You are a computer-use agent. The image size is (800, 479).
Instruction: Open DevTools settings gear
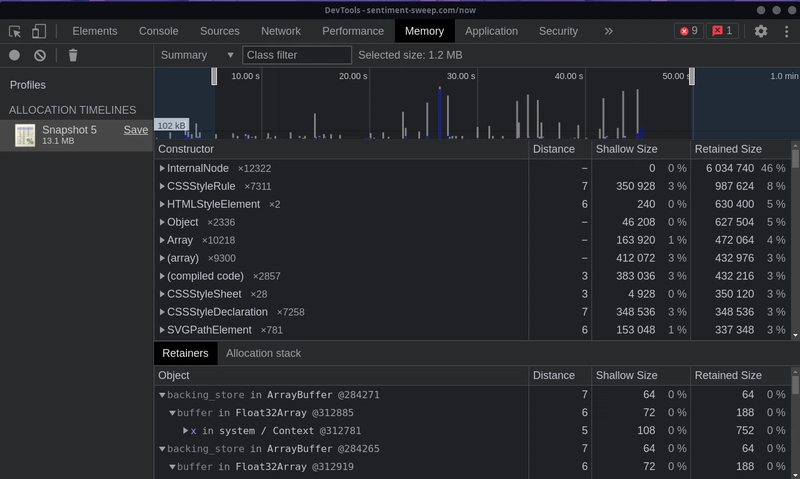[x=761, y=31]
